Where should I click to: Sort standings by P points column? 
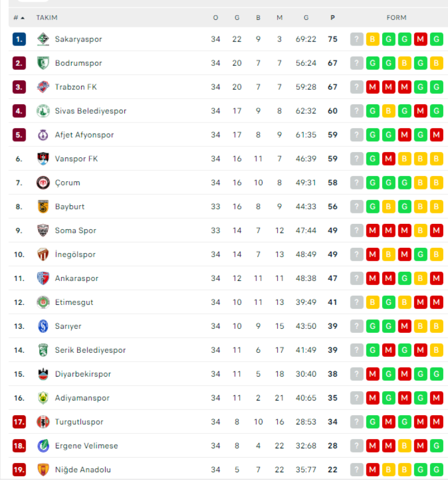[332, 18]
